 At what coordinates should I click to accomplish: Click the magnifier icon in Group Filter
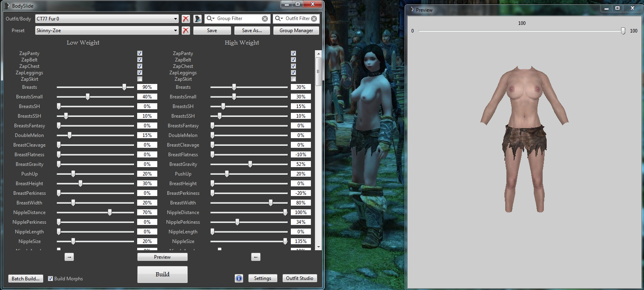(210, 18)
